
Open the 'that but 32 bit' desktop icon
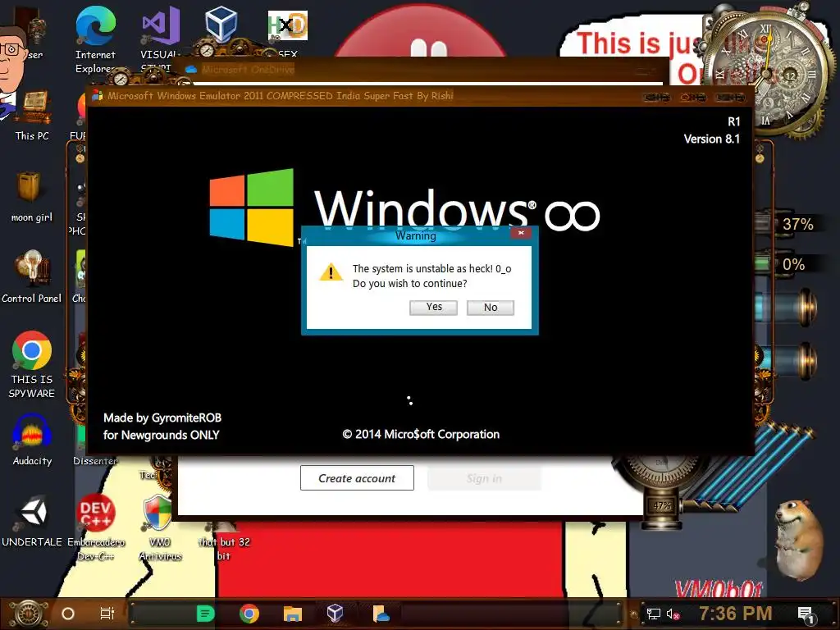pyautogui.click(x=224, y=541)
